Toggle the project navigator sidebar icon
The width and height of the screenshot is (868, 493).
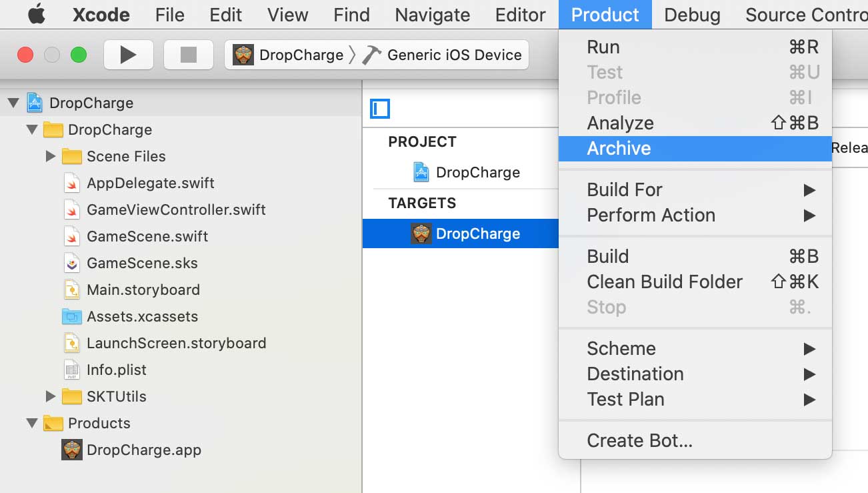click(x=380, y=109)
